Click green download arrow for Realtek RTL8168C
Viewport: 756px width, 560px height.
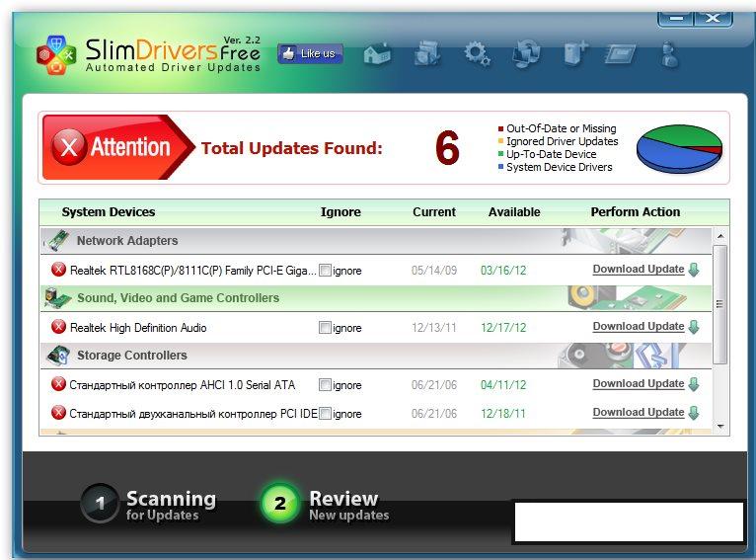pos(694,270)
